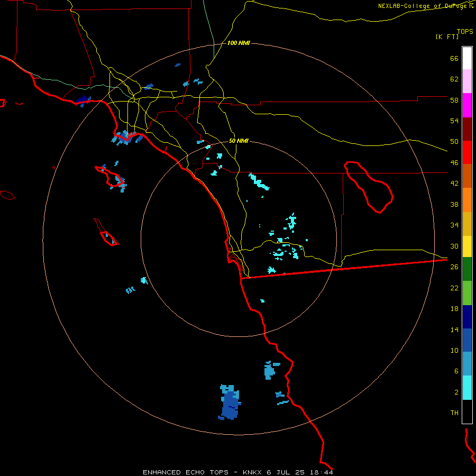Click the "NEXLAB-College of DuPage" credit text
Viewport: 476px width, 476px height.
coord(422,6)
